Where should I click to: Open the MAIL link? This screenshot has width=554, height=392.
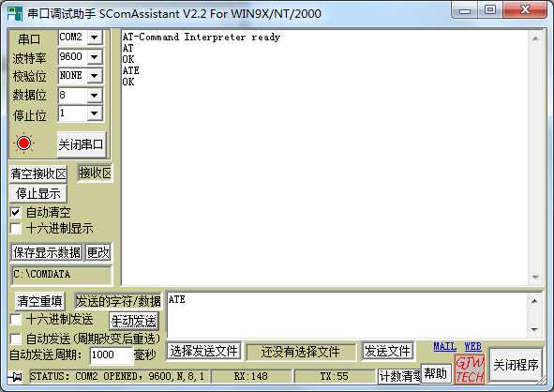(x=445, y=347)
